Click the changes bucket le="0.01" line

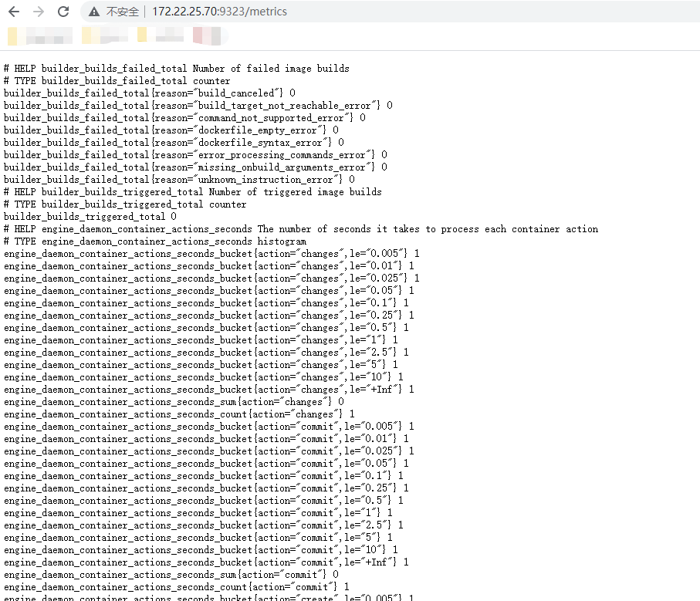[209, 266]
